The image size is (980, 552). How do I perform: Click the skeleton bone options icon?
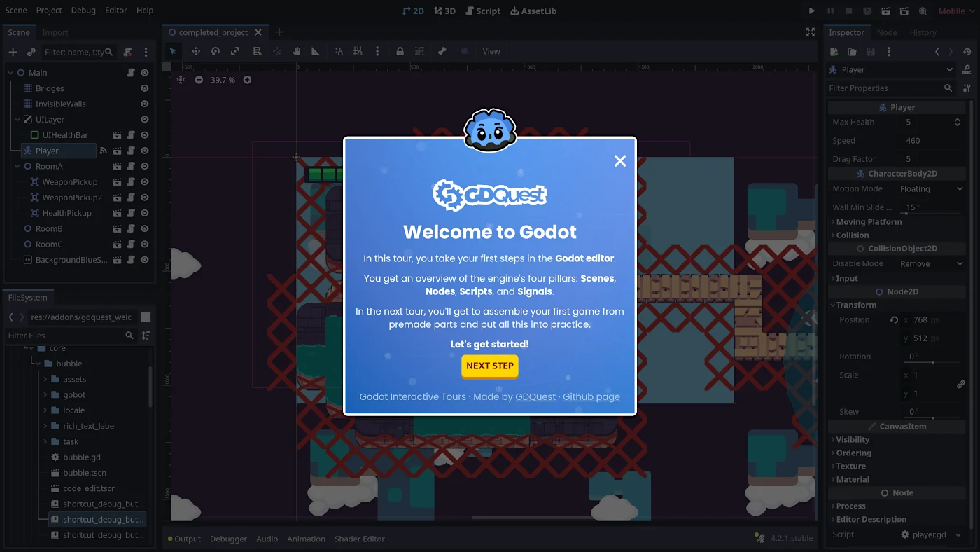[x=442, y=51]
